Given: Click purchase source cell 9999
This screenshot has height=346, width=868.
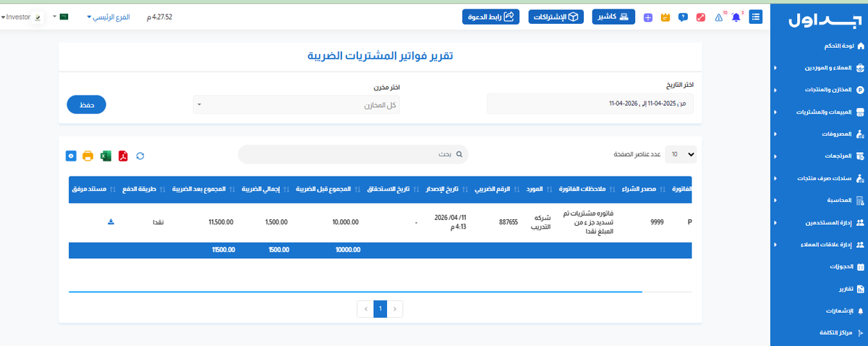Looking at the screenshot, I should (655, 222).
